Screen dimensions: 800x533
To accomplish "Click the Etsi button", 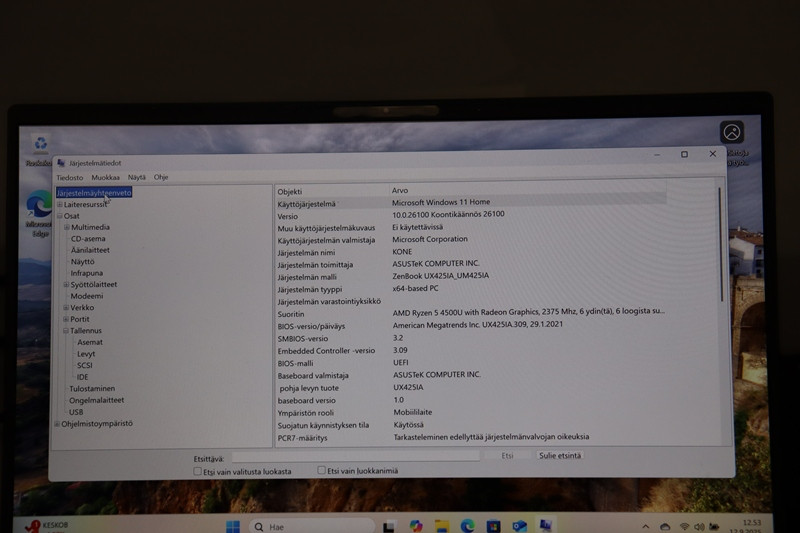I will pos(507,455).
